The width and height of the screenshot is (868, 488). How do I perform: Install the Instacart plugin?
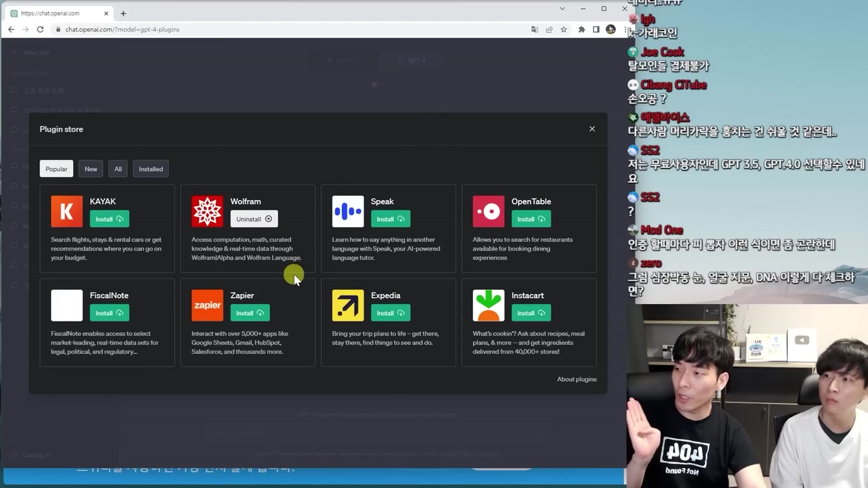(x=531, y=313)
